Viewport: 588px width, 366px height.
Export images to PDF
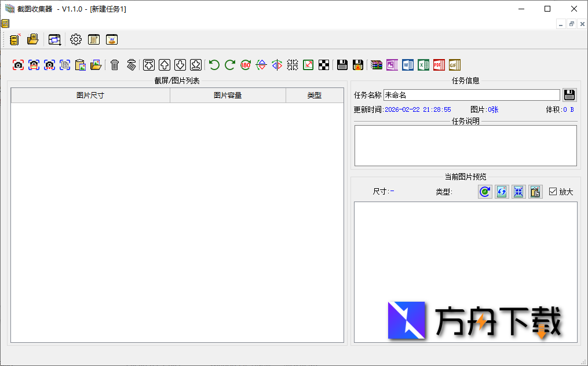pos(439,65)
